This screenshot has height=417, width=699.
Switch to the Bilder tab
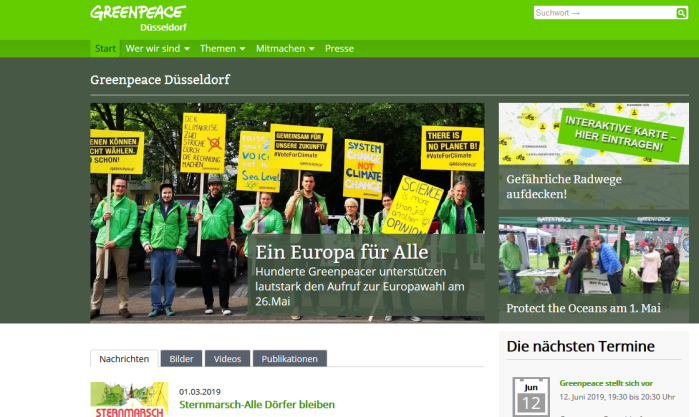click(181, 359)
